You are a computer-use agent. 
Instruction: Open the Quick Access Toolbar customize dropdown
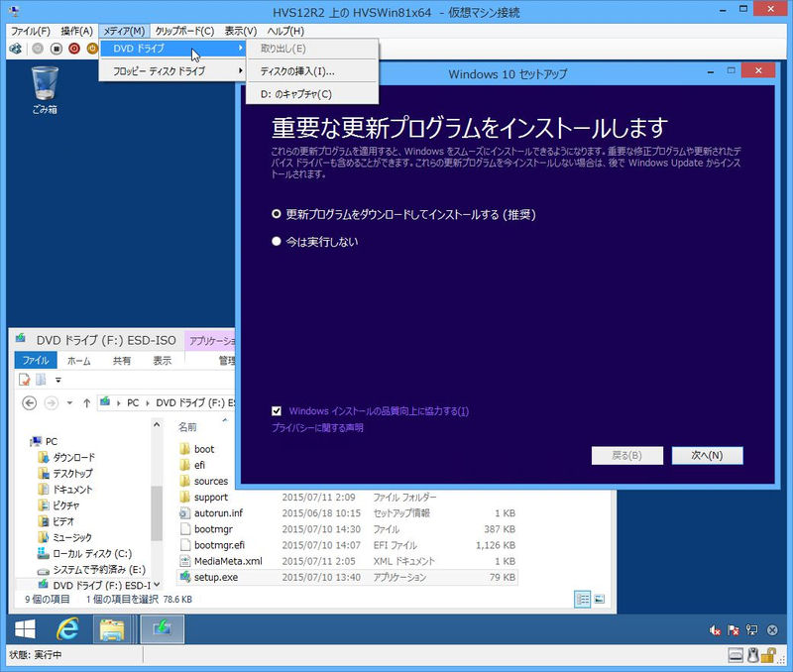coord(58,380)
